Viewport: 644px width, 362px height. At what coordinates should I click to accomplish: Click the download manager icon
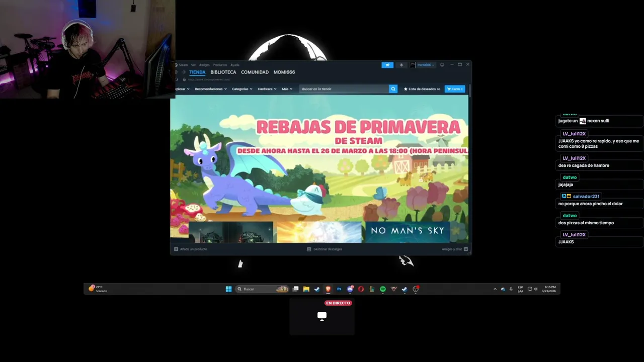[309, 249]
